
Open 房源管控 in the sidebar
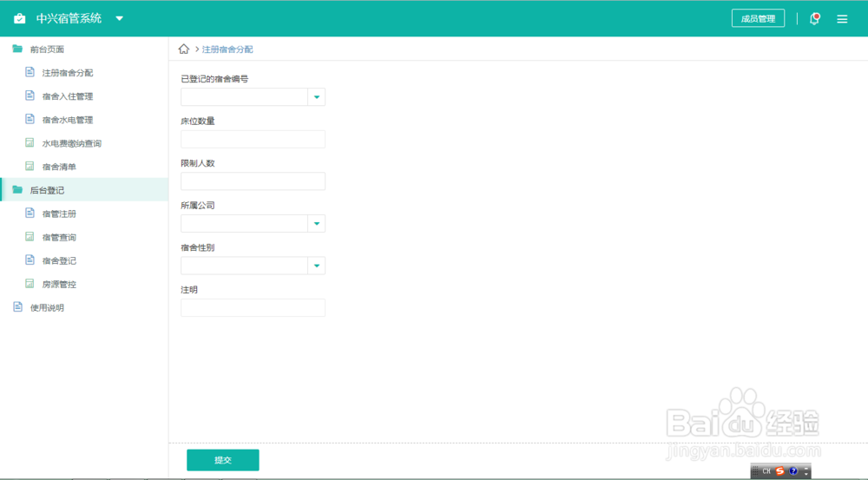59,285
